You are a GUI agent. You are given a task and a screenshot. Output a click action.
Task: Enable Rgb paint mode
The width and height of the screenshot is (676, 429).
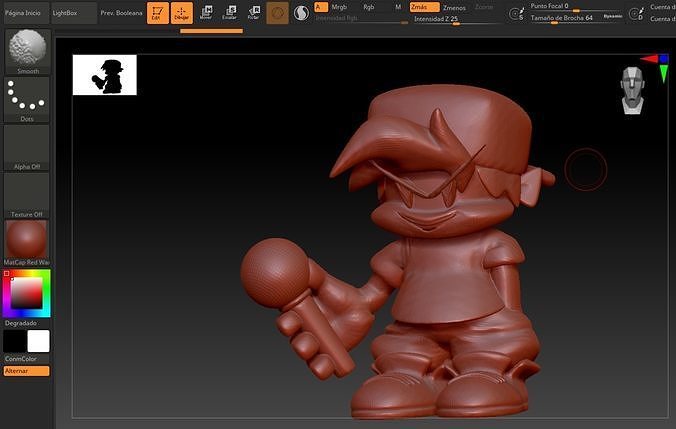click(x=369, y=7)
